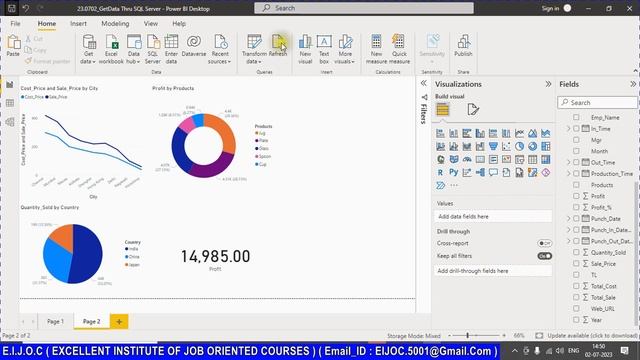Select the Build visual fields icon
Image resolution: width=640 pixels, height=360 pixels.
click(442, 109)
